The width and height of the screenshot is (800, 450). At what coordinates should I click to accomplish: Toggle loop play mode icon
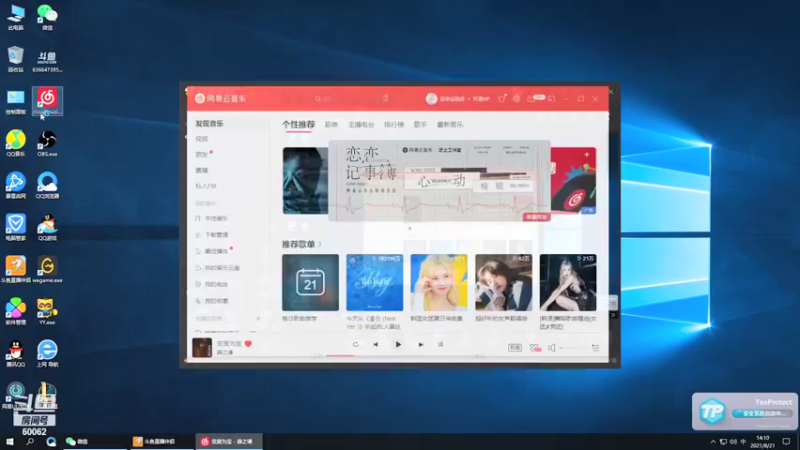click(356, 344)
